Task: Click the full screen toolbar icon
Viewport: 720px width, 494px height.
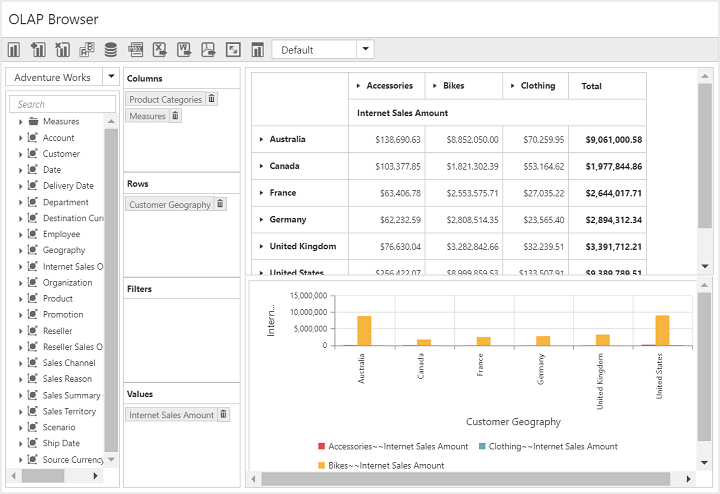Action: [233, 50]
